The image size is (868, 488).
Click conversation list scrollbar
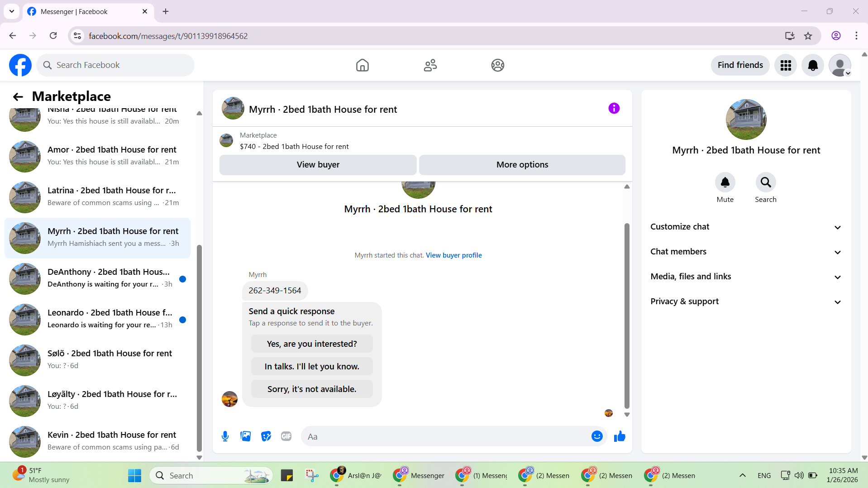(x=199, y=347)
